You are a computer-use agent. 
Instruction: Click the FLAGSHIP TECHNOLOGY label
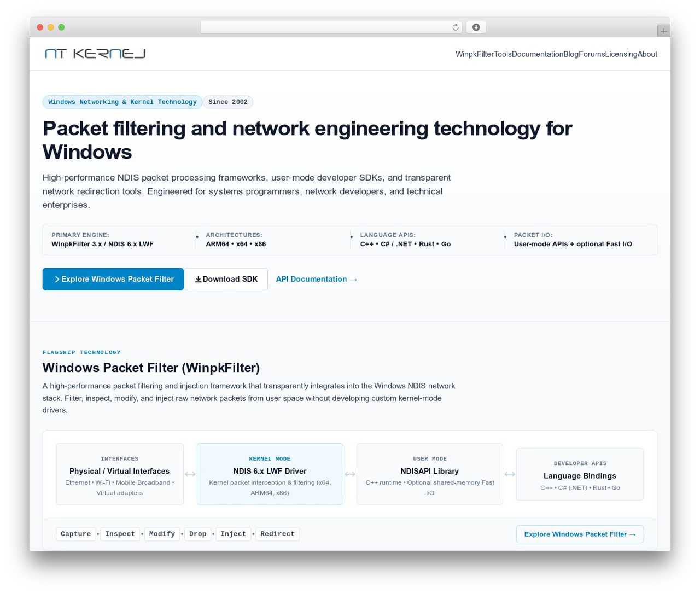(x=82, y=352)
